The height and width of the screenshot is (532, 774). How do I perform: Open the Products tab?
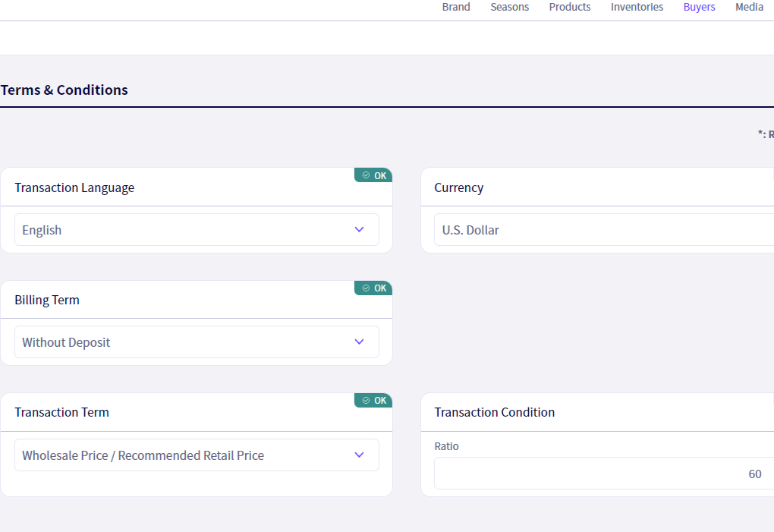pos(570,7)
